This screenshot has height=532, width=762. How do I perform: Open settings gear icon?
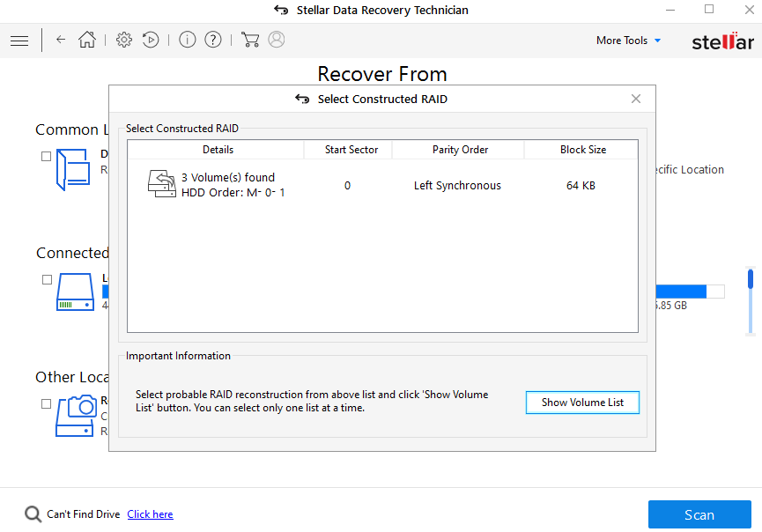tap(124, 40)
